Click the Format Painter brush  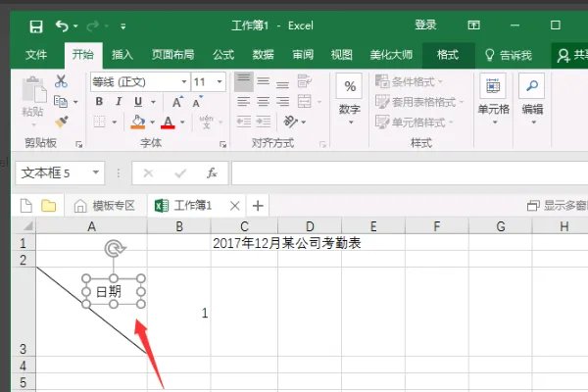point(61,122)
